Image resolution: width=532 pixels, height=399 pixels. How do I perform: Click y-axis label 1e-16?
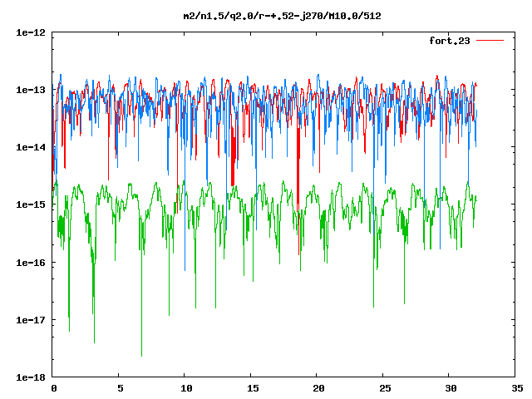pyautogui.click(x=31, y=263)
